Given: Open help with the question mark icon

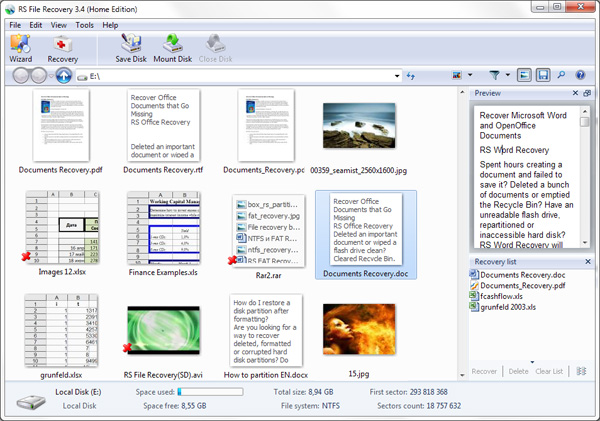Looking at the screenshot, I should point(580,75).
